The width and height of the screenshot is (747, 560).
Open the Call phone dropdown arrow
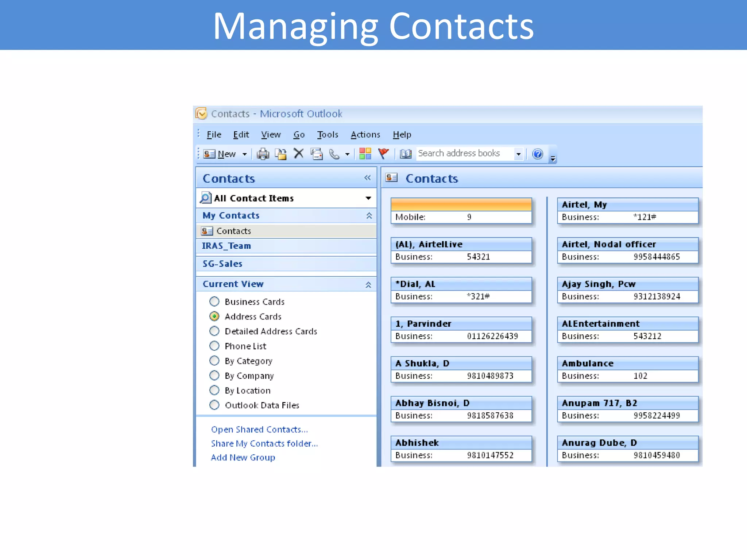coord(347,154)
